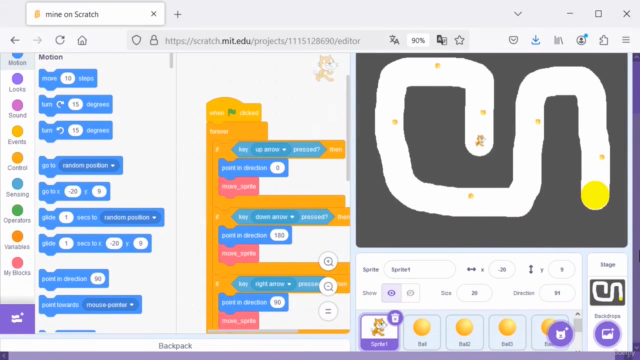
Task: Select the Stage backdrop thumbnail
Action: click(x=607, y=292)
